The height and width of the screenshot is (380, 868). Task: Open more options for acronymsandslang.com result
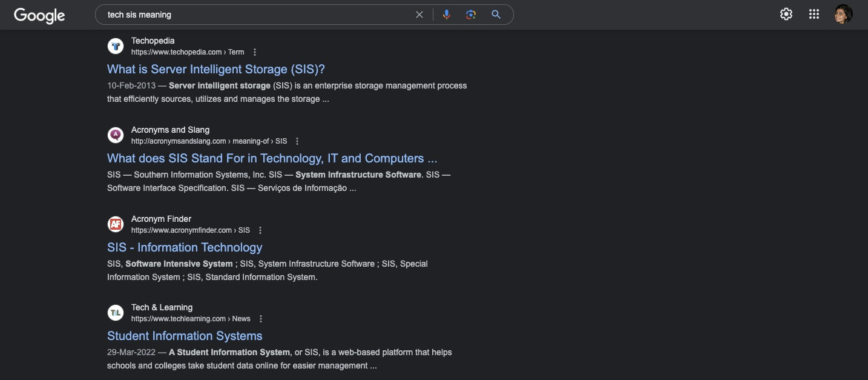(297, 141)
